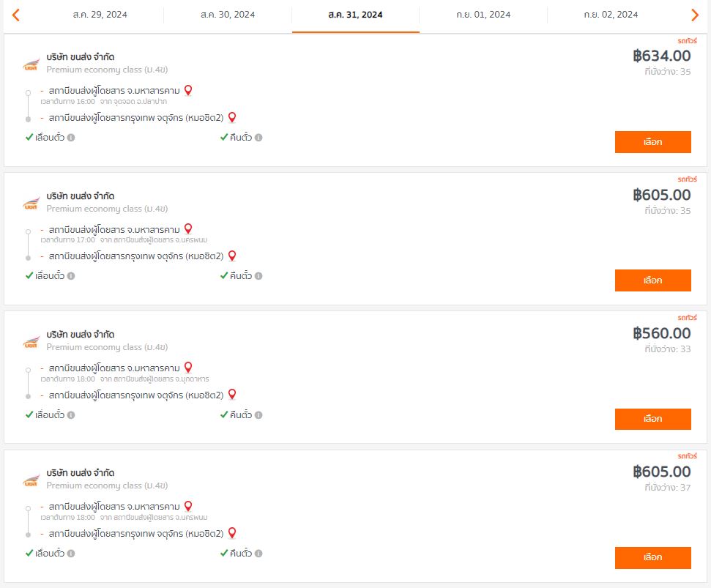Open info icon beside คืนตั๋ว on last trip
The height and width of the screenshot is (588, 711).
point(258,553)
